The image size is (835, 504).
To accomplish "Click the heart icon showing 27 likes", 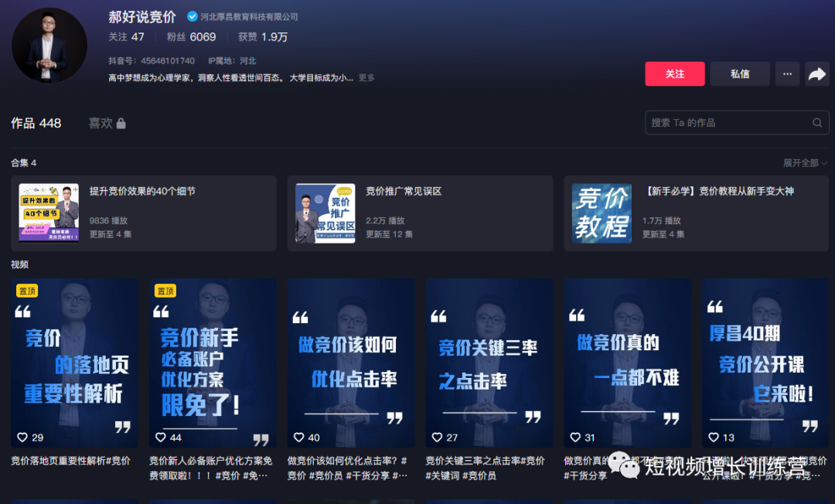I will pyautogui.click(x=437, y=438).
